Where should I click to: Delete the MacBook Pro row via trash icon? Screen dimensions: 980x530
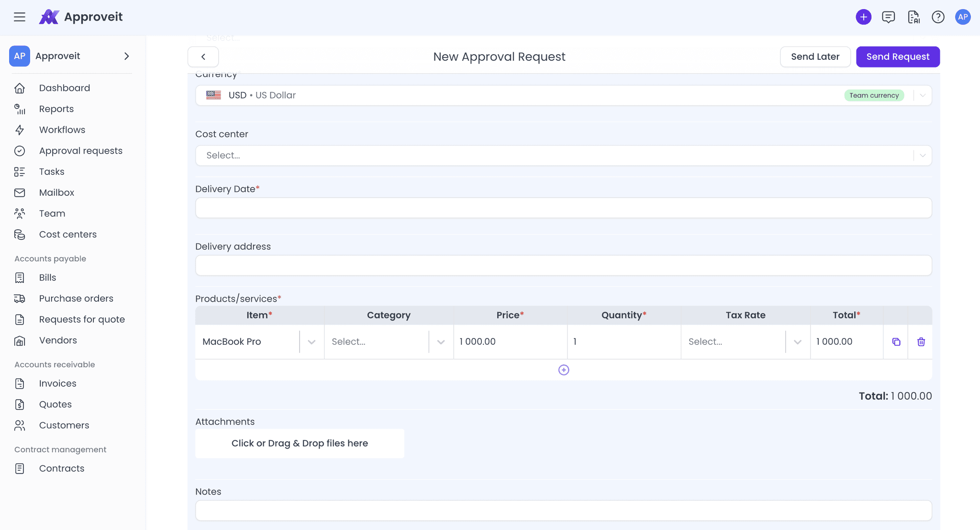921,342
